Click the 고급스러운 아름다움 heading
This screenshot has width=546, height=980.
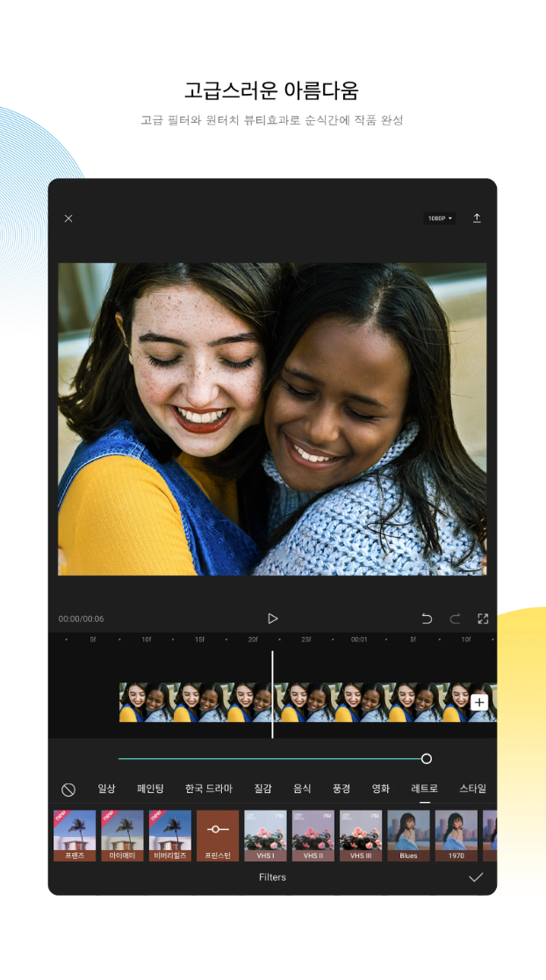coord(271,90)
